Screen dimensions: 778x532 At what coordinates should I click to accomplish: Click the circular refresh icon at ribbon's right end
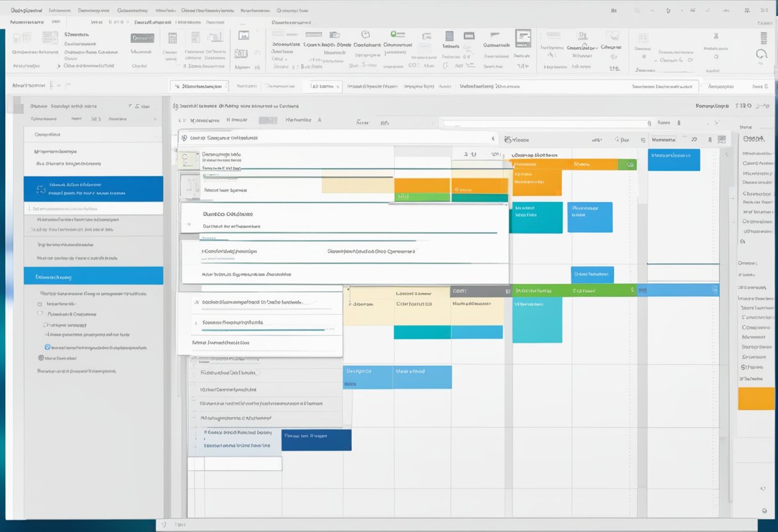761,55
